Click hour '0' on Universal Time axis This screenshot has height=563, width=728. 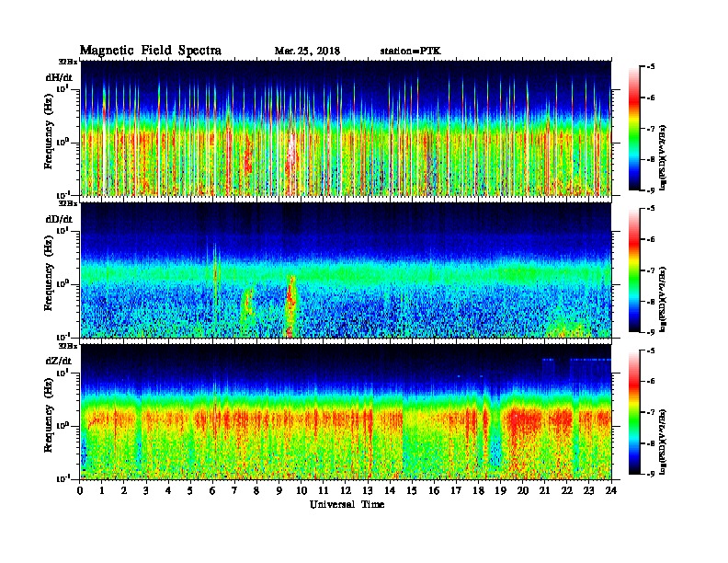(x=80, y=491)
